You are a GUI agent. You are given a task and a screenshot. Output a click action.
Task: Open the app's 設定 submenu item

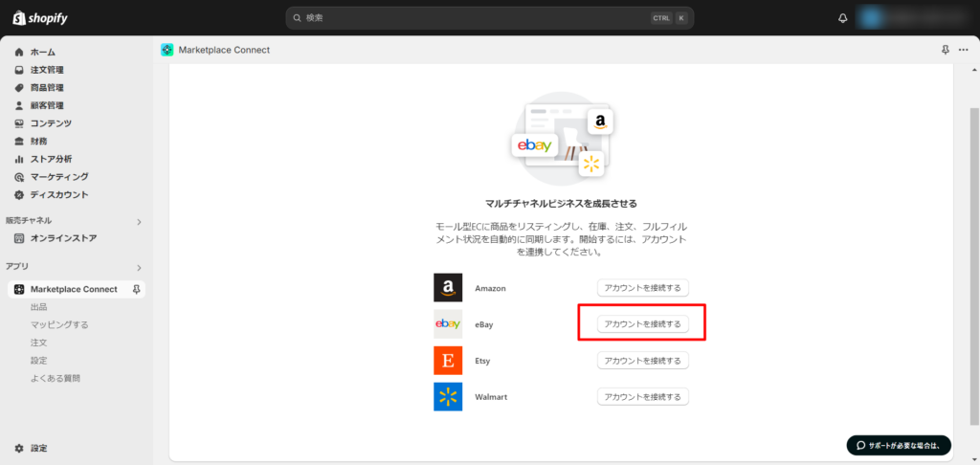tap(38, 361)
